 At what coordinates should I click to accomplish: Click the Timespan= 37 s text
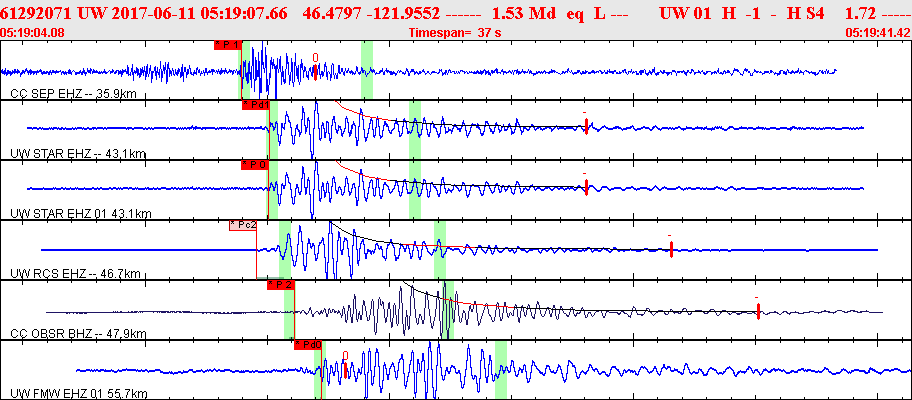pyautogui.click(x=455, y=33)
